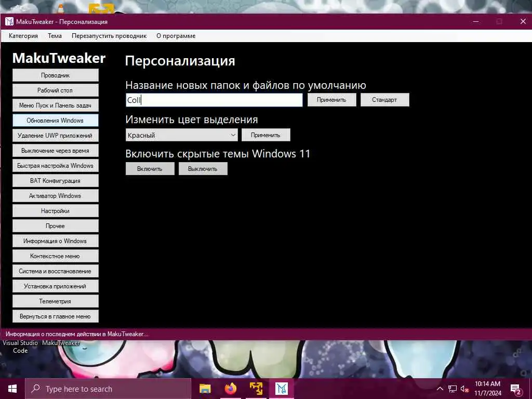The width and height of the screenshot is (532, 399).
Task: Click Перезапустить проводник menu item
Action: coord(109,36)
